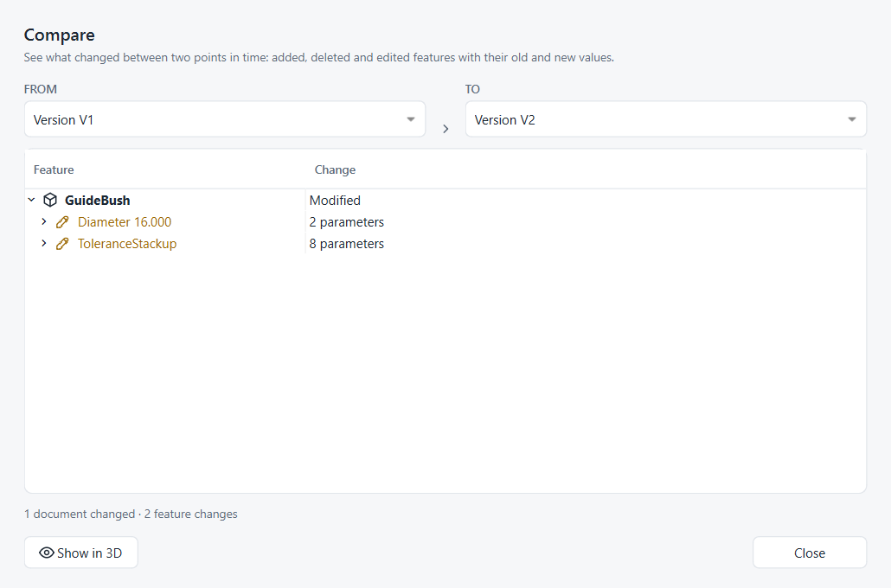This screenshot has height=588, width=891.
Task: Click the TO dropdown caret arrow
Action: pyautogui.click(x=852, y=119)
